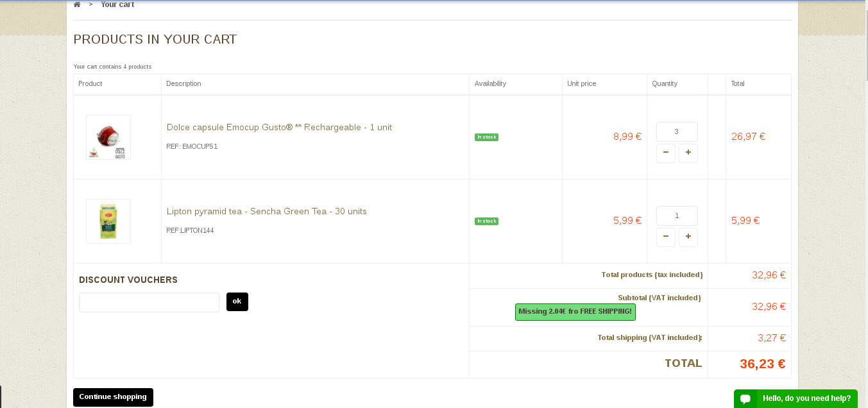
Task: Click the unit price 8,99 €
Action: (x=627, y=137)
